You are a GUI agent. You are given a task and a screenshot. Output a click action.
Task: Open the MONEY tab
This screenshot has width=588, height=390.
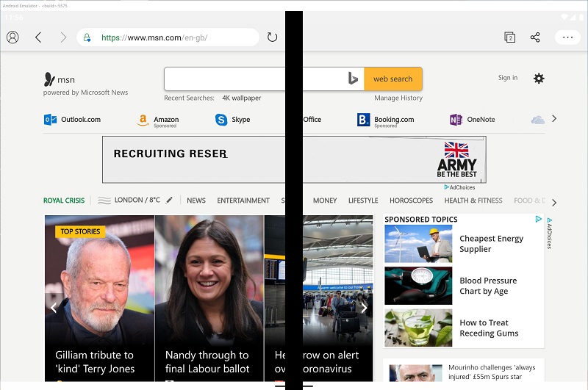pos(325,201)
